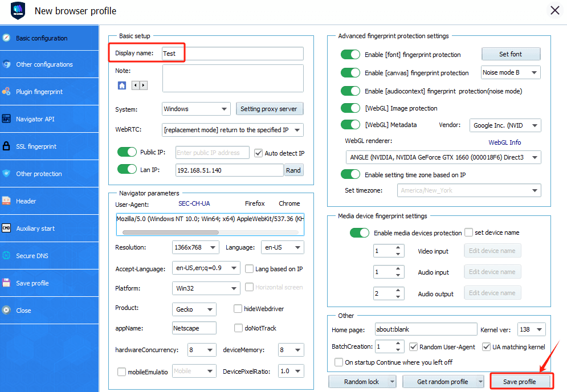Click the Save profile floppy disk icon
The height and width of the screenshot is (392, 567).
coord(6,283)
